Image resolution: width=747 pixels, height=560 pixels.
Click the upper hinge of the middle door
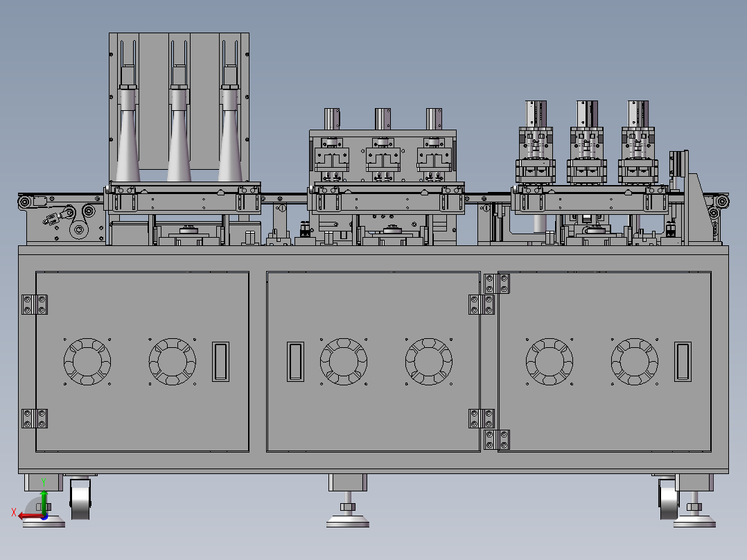pyautogui.click(x=482, y=304)
